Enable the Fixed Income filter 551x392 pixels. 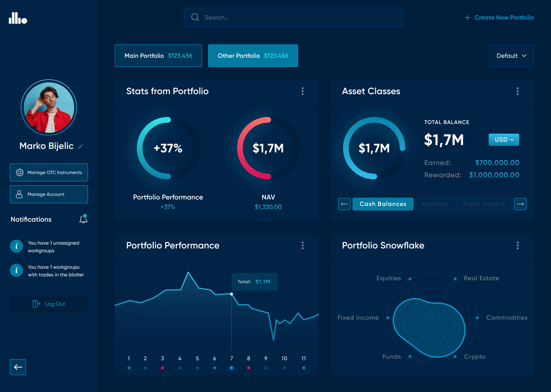click(x=484, y=204)
